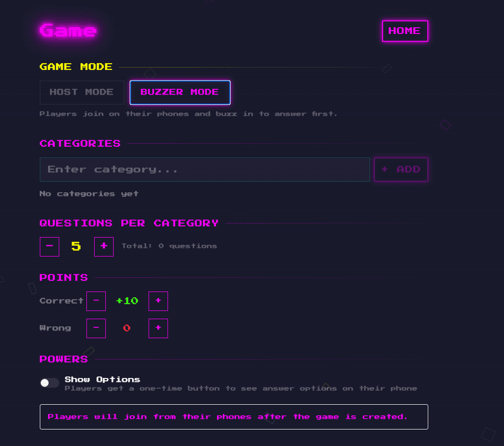The width and height of the screenshot is (504, 446).
Task: Increase questions per category with plus
Action: (x=104, y=247)
